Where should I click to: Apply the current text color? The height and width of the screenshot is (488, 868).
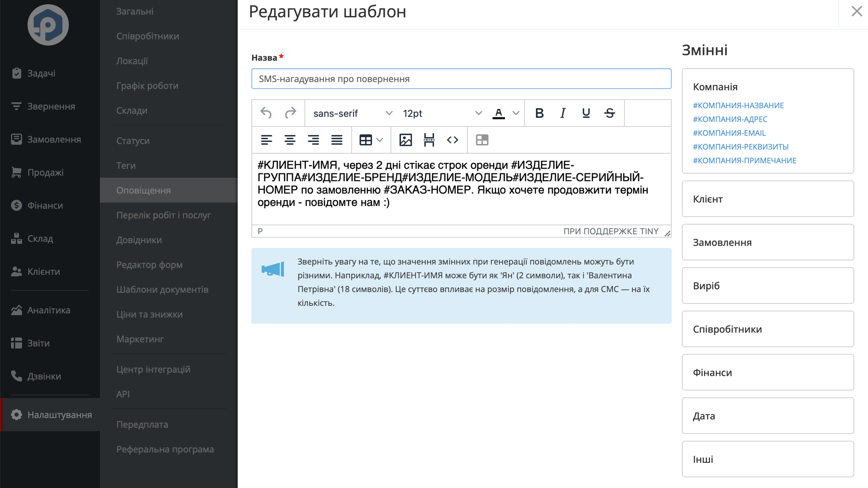pyautogui.click(x=498, y=113)
